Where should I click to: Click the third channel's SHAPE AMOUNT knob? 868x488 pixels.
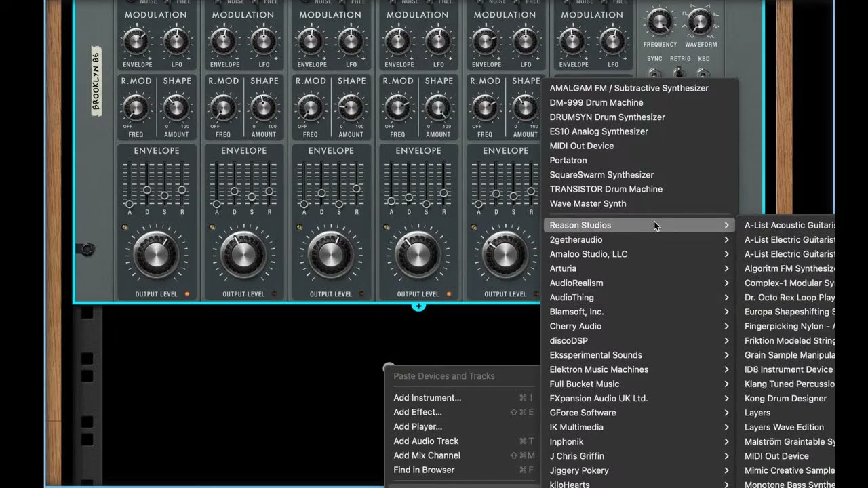coord(351,107)
